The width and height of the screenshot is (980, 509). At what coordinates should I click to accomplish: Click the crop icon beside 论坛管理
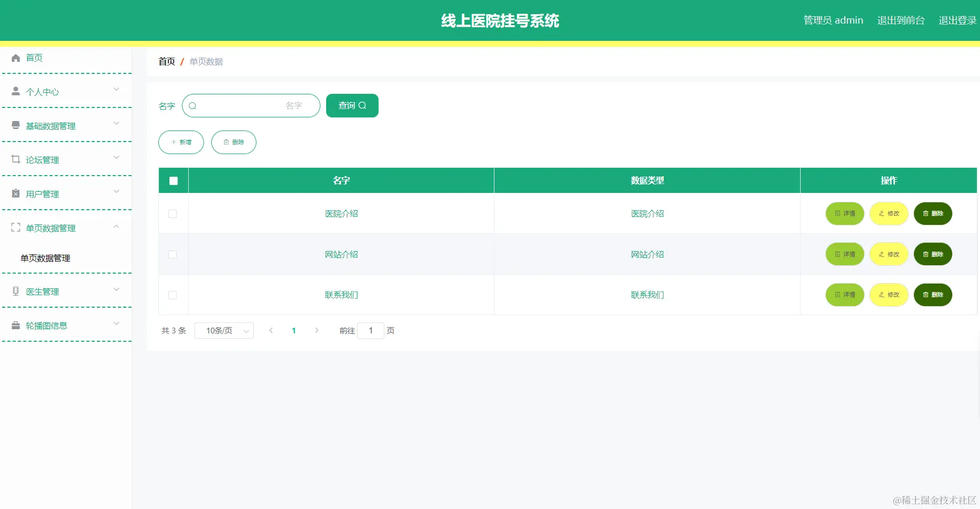[16, 159]
